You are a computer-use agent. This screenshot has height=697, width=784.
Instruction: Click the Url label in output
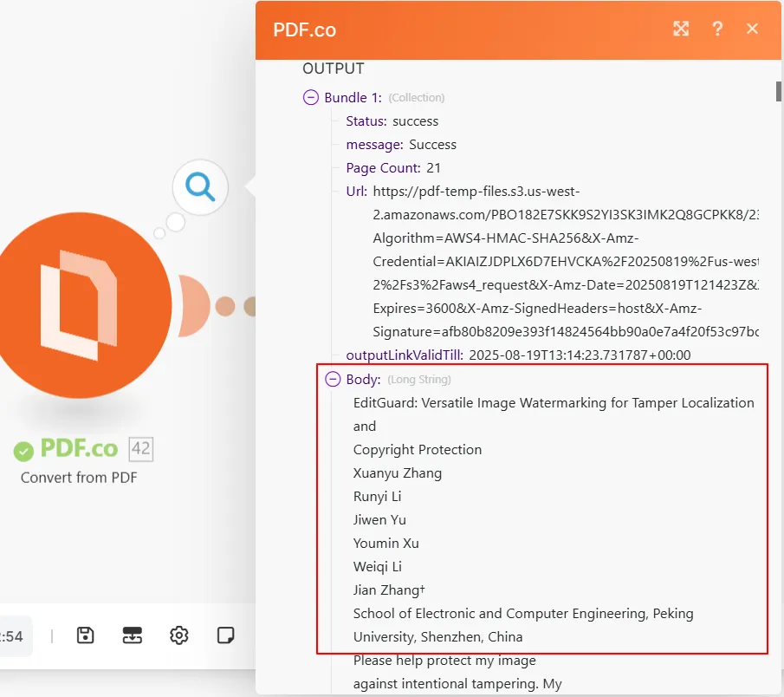click(356, 191)
